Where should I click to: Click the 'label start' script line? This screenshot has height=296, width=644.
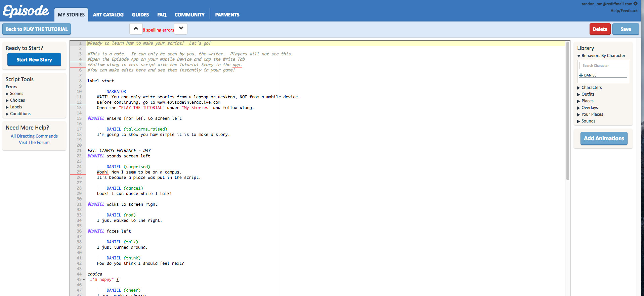click(x=101, y=81)
